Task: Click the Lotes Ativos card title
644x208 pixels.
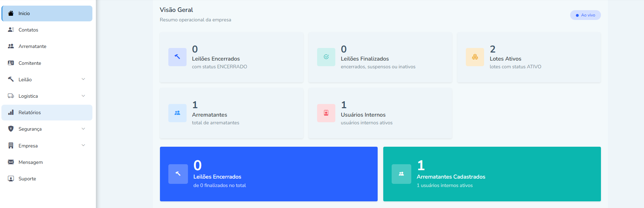Action: click(505, 59)
